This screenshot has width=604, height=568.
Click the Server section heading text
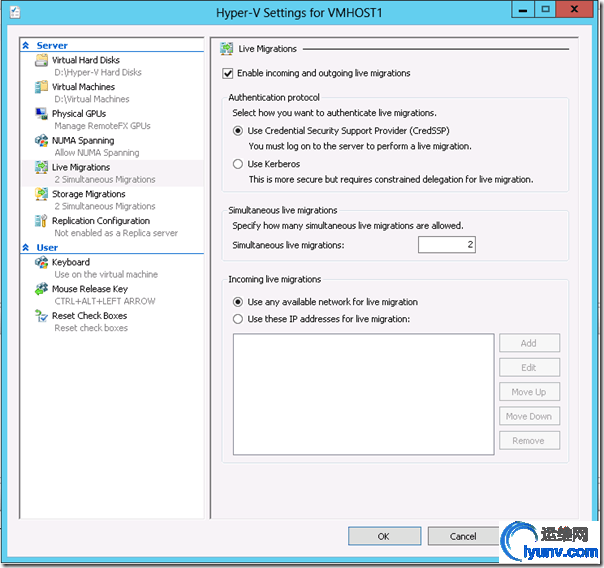tap(52, 45)
